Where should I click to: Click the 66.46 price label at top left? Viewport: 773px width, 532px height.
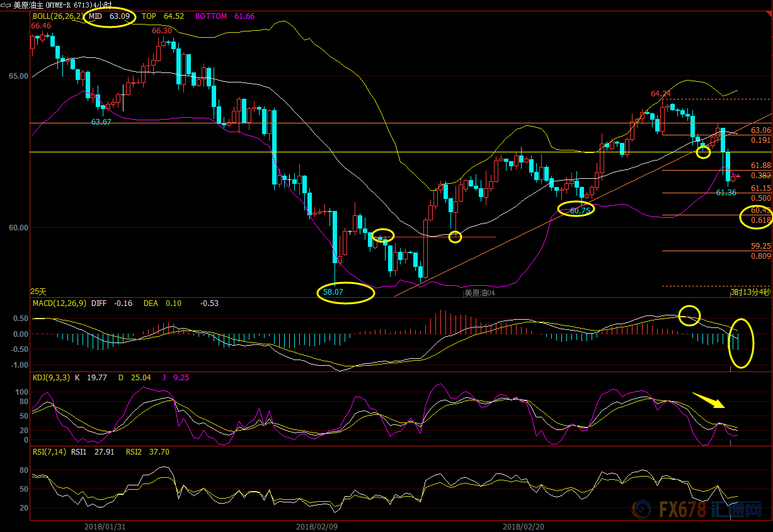point(41,26)
